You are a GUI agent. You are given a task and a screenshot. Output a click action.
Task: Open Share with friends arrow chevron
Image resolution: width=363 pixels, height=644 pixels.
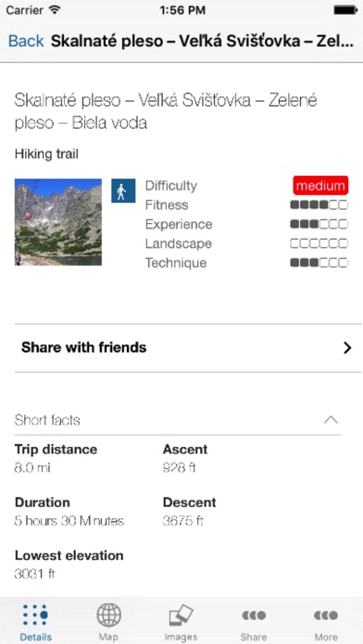[348, 348]
